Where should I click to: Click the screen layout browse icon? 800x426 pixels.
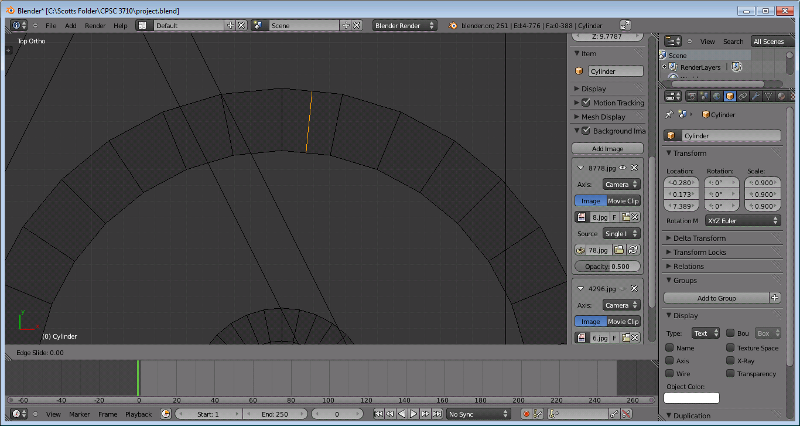(143, 25)
